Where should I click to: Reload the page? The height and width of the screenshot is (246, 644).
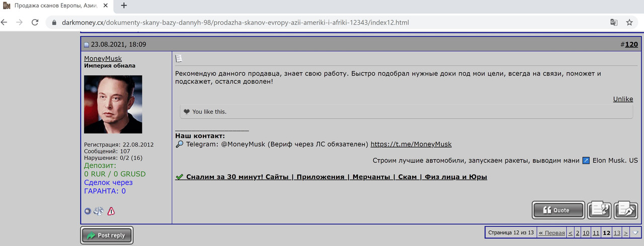pyautogui.click(x=35, y=23)
